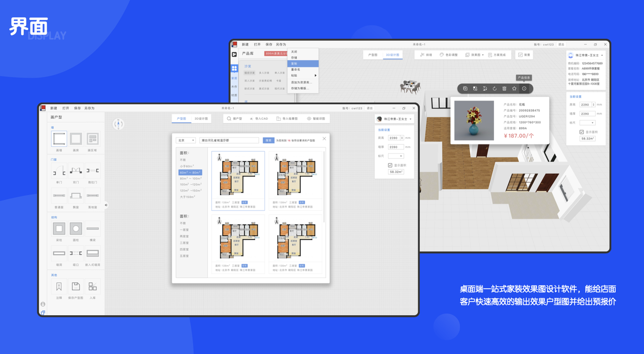Select the blue-outlined floor plan thumbnail
The width and height of the screenshot is (644, 354).
(x=238, y=181)
